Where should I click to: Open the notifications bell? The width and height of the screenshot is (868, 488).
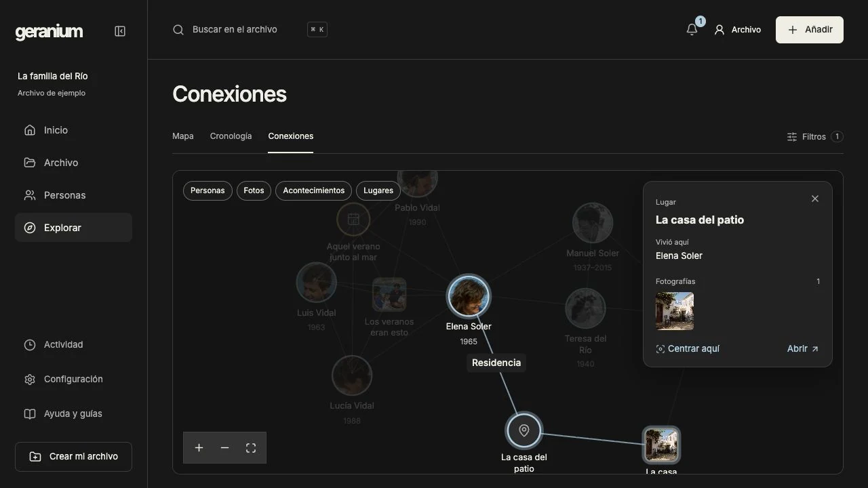click(x=692, y=30)
